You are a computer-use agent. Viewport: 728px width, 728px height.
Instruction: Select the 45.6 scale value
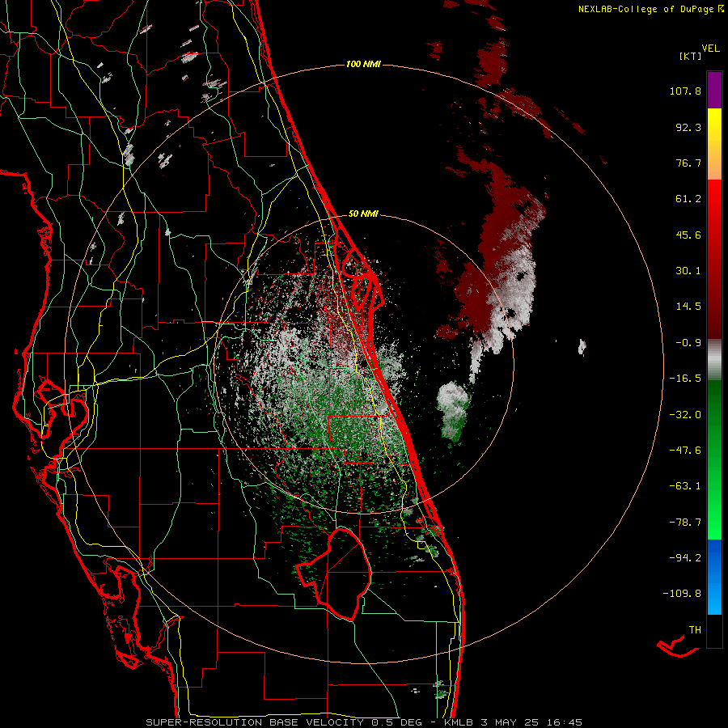pos(688,235)
